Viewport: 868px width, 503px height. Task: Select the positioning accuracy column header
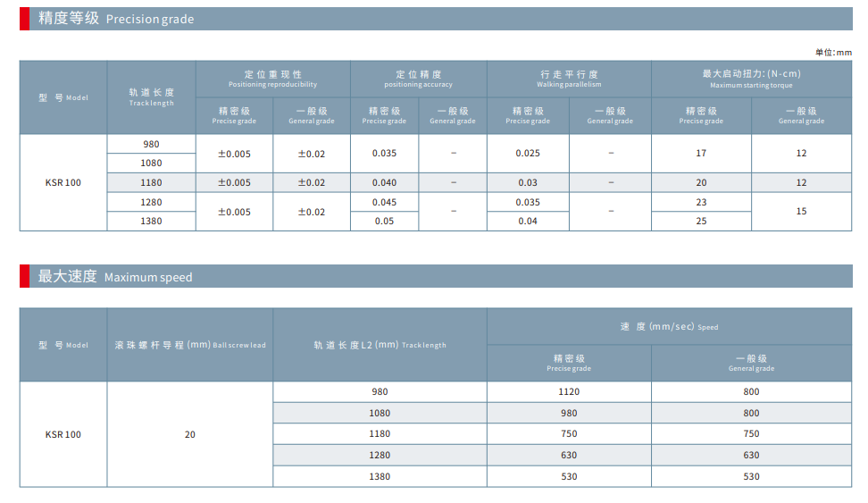[418, 79]
